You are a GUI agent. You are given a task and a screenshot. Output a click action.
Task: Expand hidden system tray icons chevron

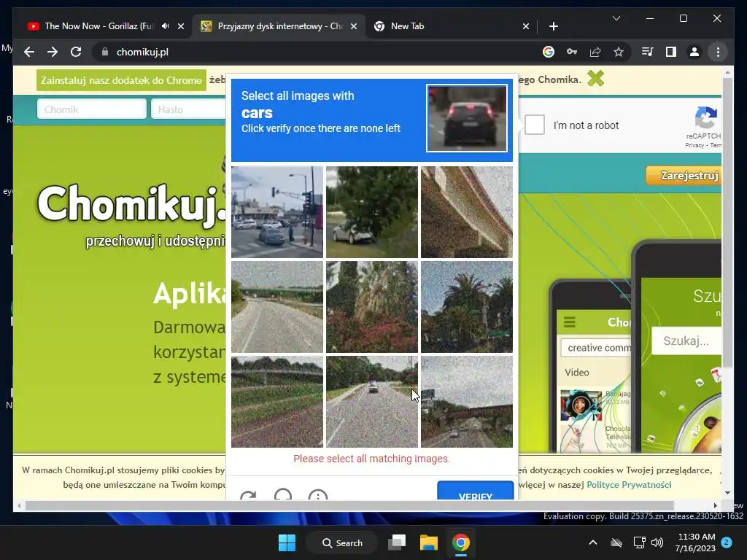(592, 542)
